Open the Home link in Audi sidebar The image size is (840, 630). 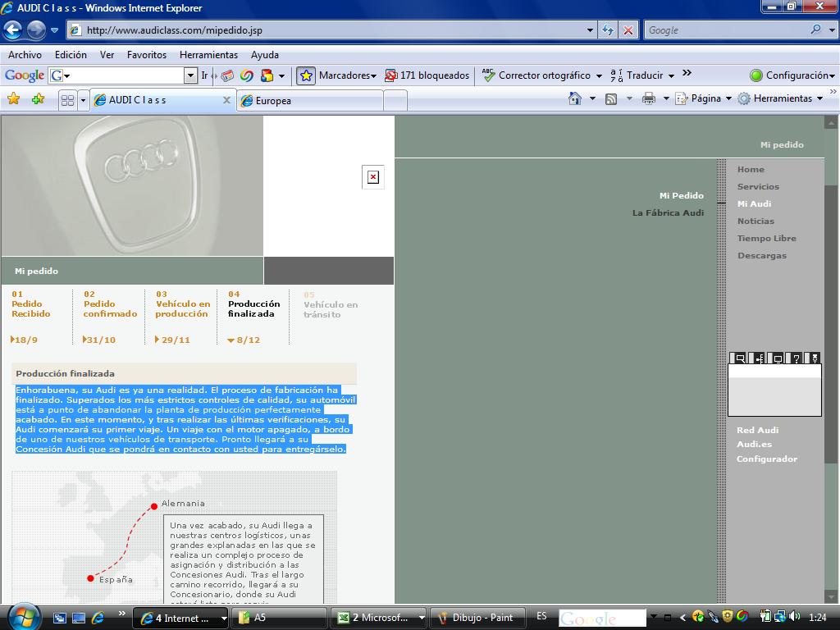tap(751, 169)
